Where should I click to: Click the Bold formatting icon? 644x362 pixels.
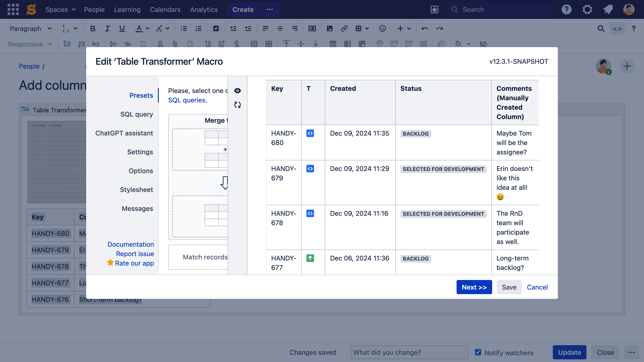point(92,28)
